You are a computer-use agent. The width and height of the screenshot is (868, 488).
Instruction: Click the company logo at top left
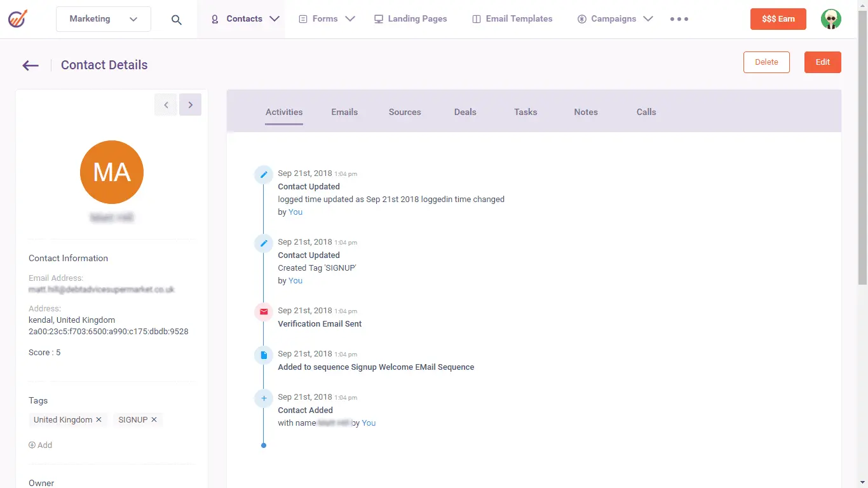pos(17,18)
